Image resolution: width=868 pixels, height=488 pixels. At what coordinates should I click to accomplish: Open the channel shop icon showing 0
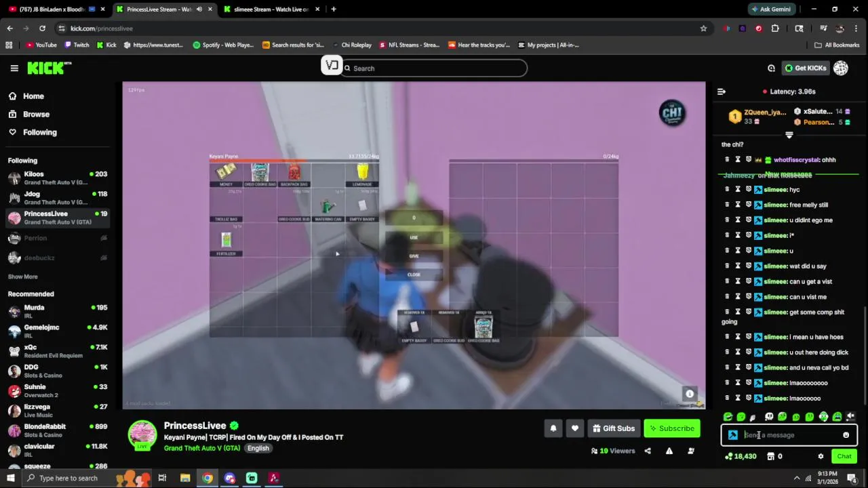(x=774, y=456)
